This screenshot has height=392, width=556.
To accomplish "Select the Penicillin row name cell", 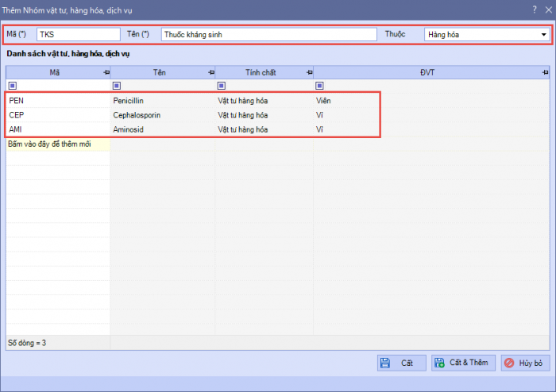I will [x=162, y=101].
